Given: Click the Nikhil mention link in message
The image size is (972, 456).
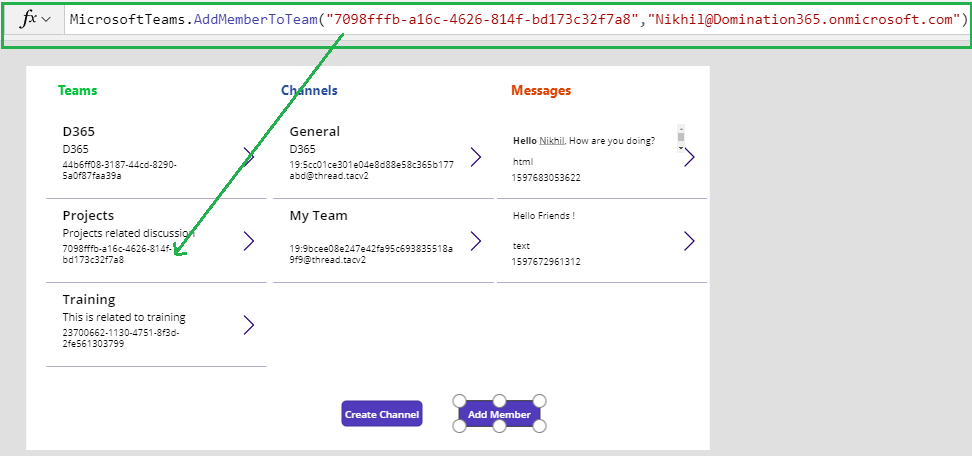Looking at the screenshot, I should [551, 141].
